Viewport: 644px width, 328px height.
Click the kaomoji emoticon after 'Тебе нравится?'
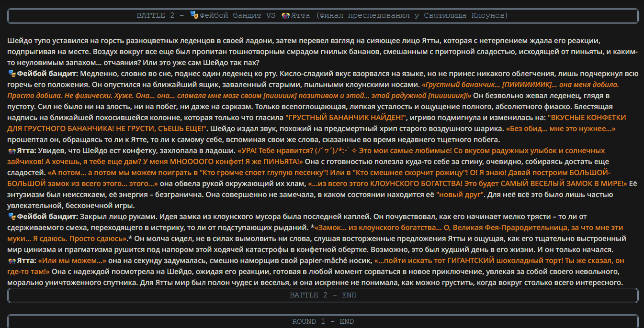(x=336, y=151)
